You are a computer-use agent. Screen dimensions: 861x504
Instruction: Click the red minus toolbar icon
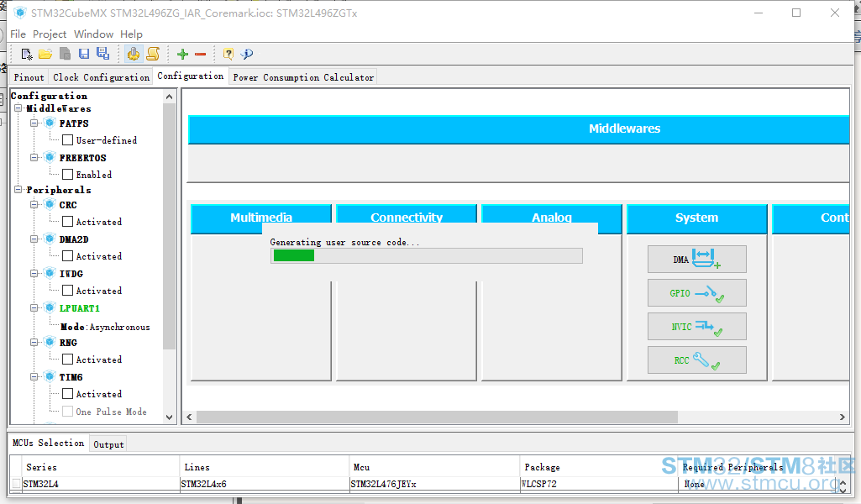(x=201, y=54)
